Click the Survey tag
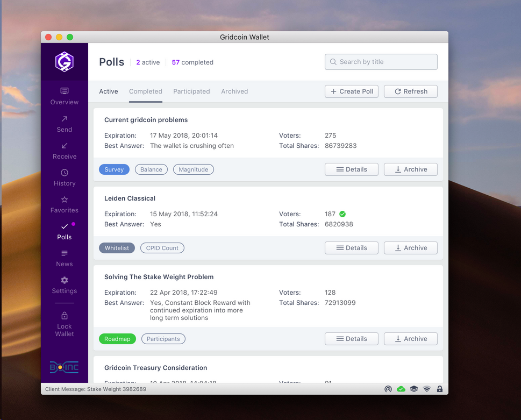The height and width of the screenshot is (420, 521). tap(114, 169)
